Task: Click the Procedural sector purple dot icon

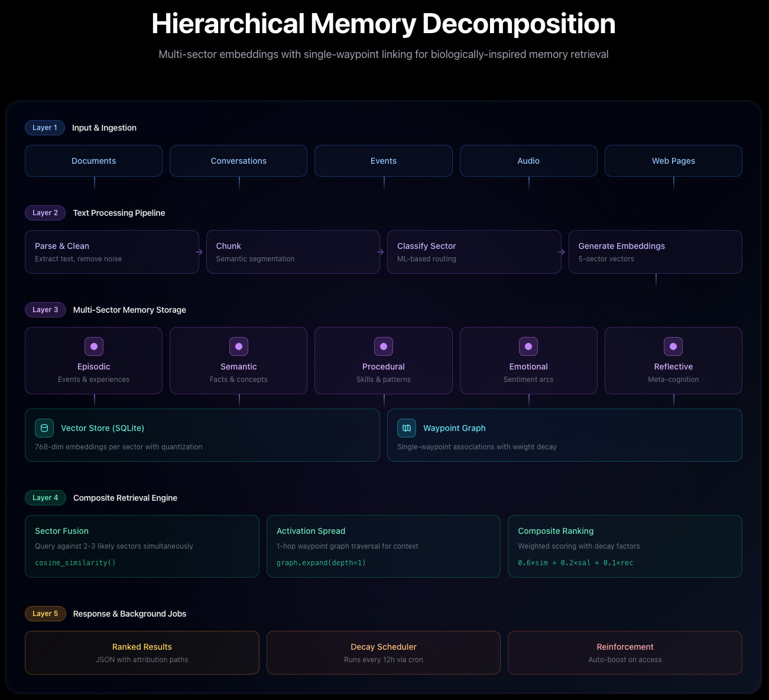Action: click(384, 346)
